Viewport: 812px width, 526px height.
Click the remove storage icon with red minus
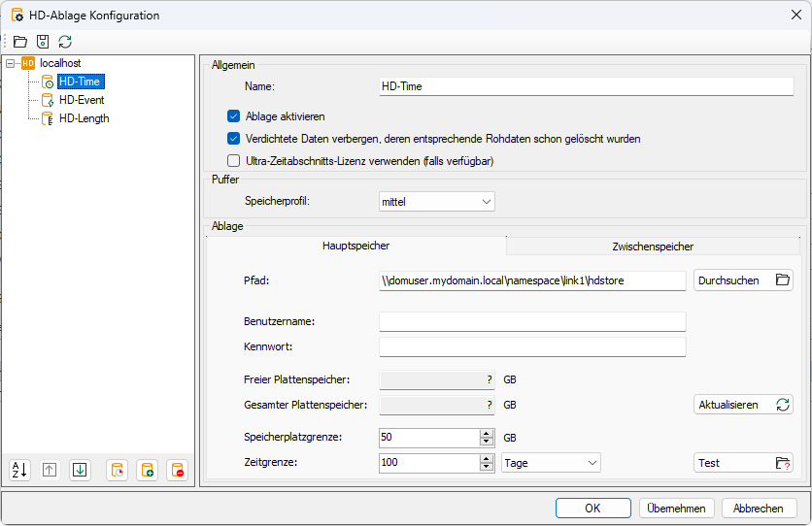click(x=177, y=470)
